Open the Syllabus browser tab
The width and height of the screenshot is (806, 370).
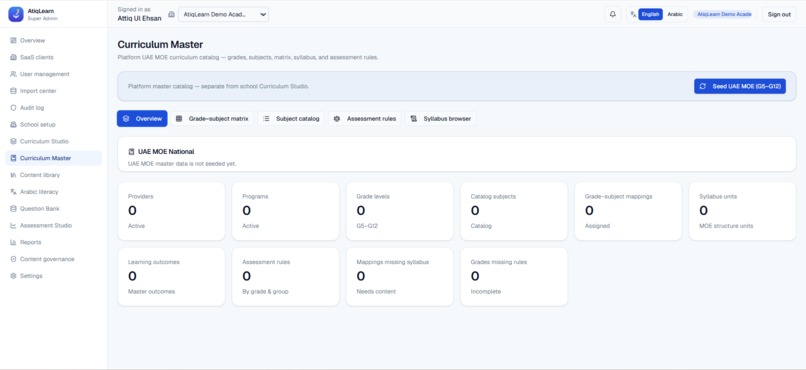click(441, 119)
